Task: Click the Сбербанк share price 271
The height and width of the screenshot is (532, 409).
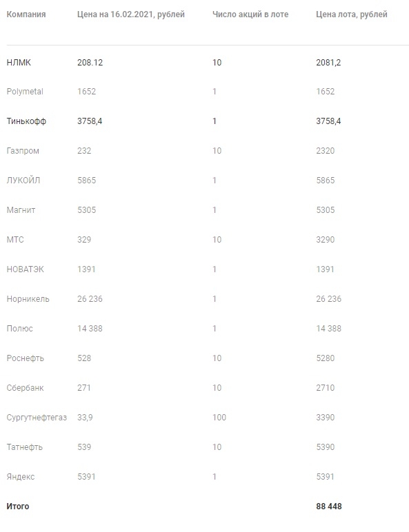Action: click(x=84, y=388)
